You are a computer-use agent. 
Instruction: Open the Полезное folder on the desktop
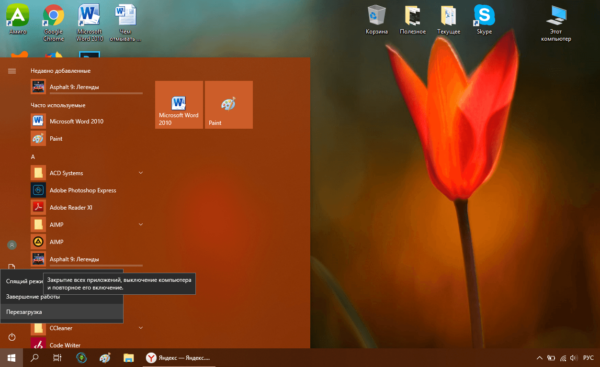click(x=412, y=19)
